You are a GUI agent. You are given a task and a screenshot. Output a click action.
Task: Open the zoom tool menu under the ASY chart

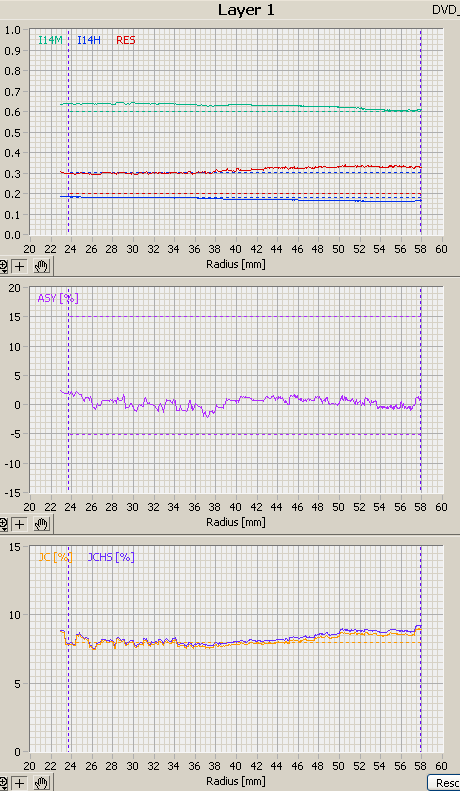[4, 524]
